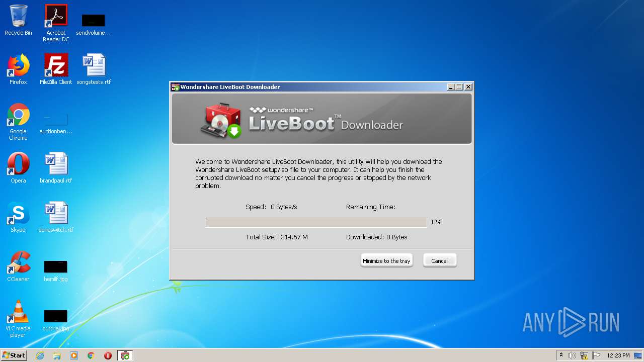
Task: Maximize the LiveBoot Downloader window
Action: coord(459,87)
